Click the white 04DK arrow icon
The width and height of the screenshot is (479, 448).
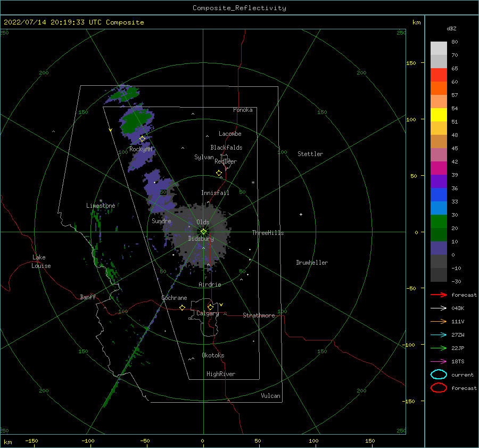[439, 308]
